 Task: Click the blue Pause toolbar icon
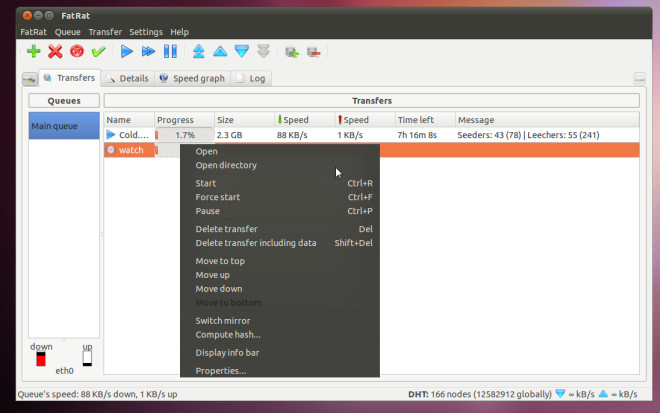pos(170,52)
